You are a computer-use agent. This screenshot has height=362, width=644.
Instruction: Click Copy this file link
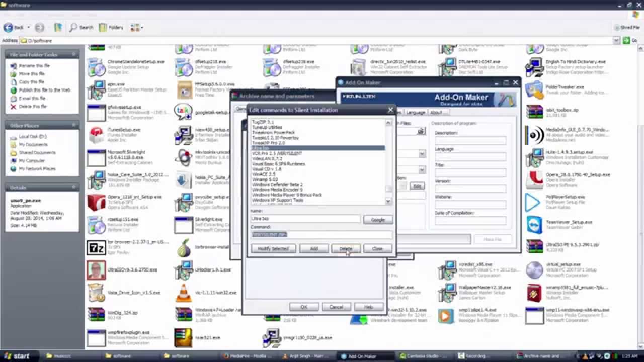click(32, 82)
